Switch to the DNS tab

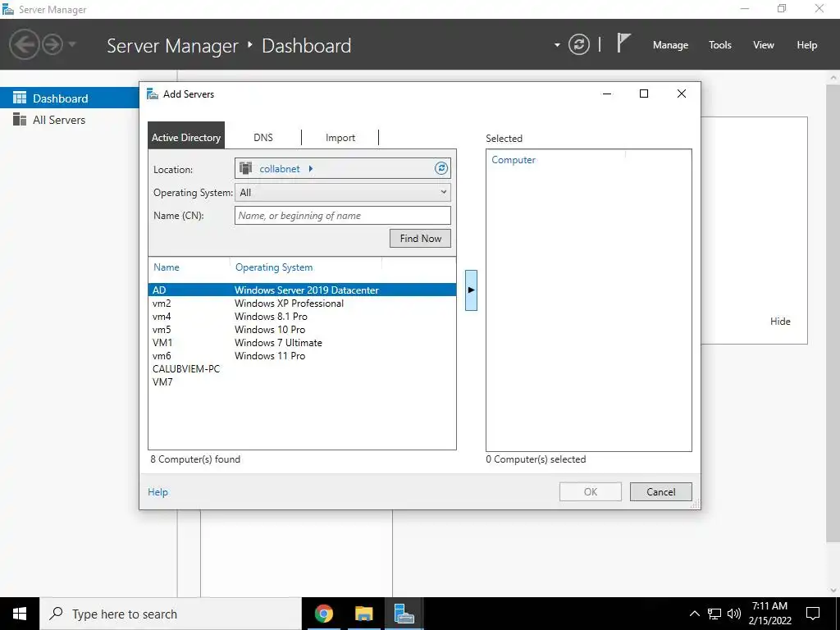point(263,137)
